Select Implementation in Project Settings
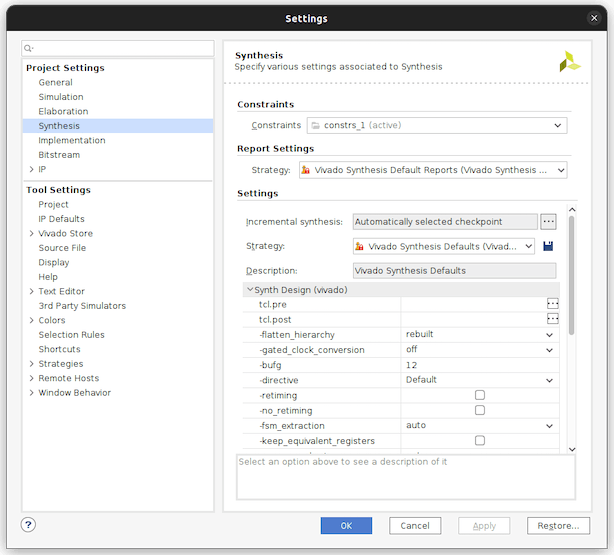 (x=72, y=141)
